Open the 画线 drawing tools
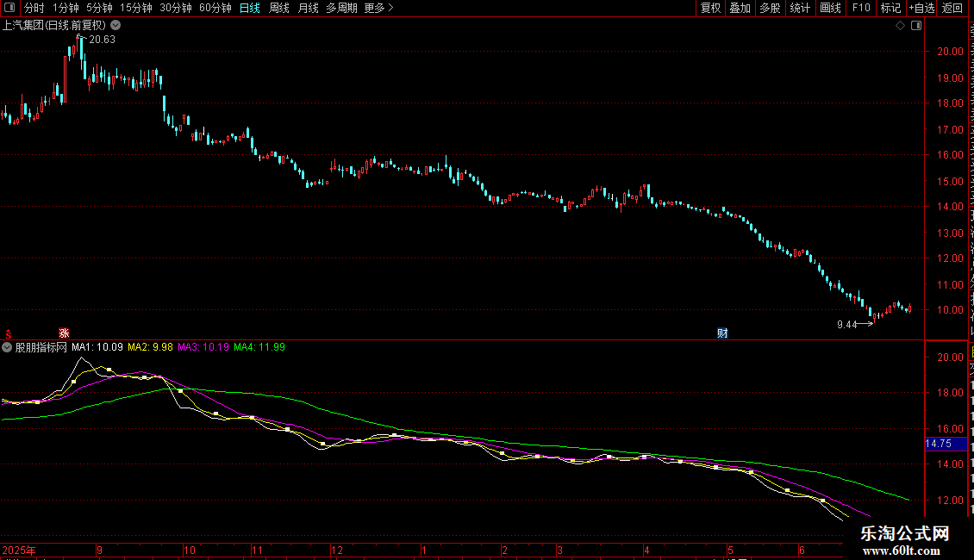The image size is (974, 560). coord(831,8)
